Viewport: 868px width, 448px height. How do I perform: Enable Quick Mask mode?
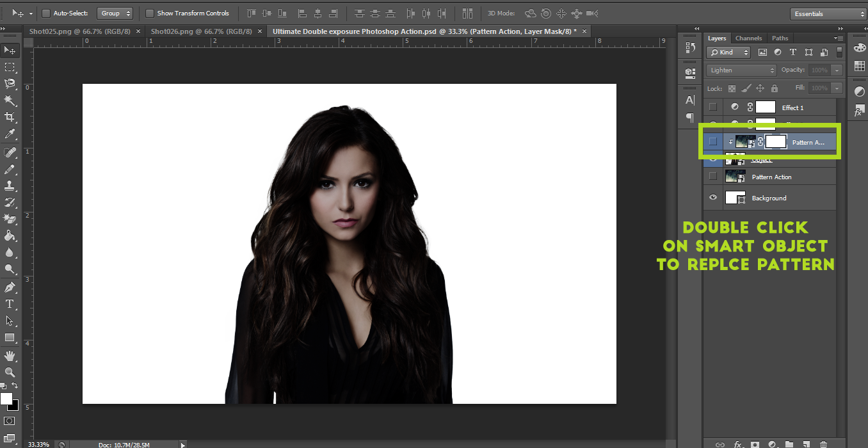(x=10, y=421)
